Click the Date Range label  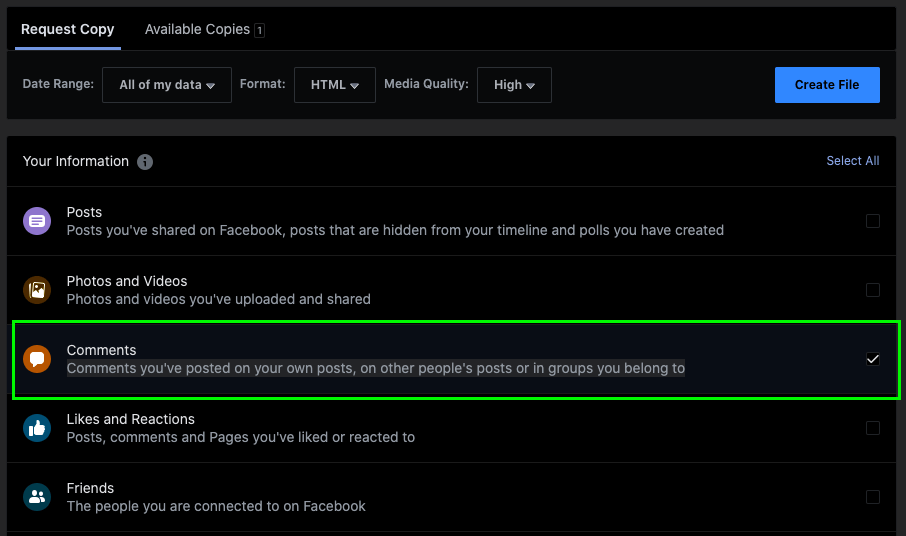58,84
